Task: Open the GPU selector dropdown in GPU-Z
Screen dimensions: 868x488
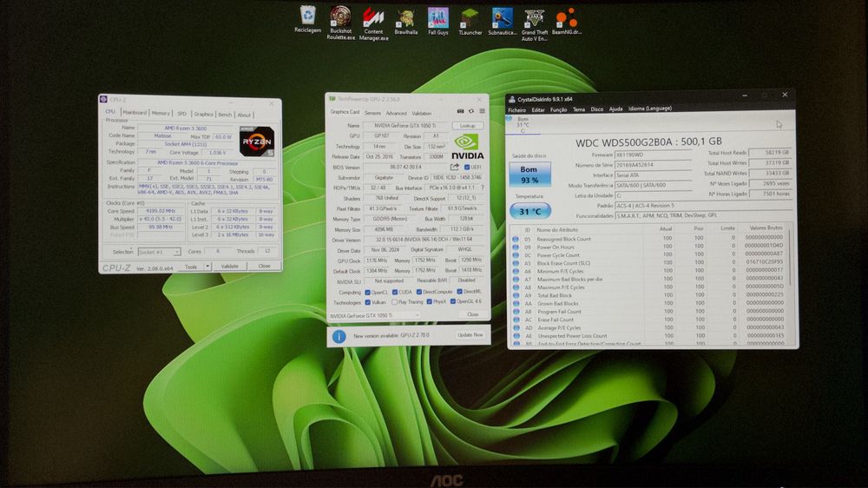Action: point(373,316)
